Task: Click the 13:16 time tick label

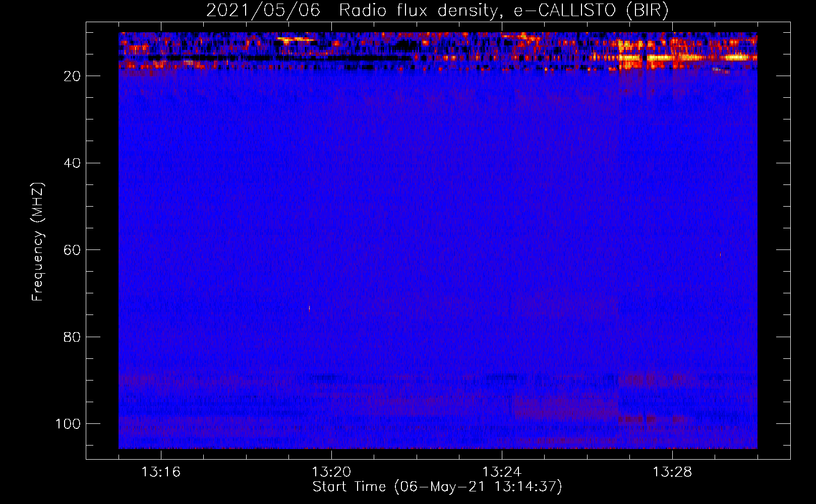Action: click(x=161, y=472)
